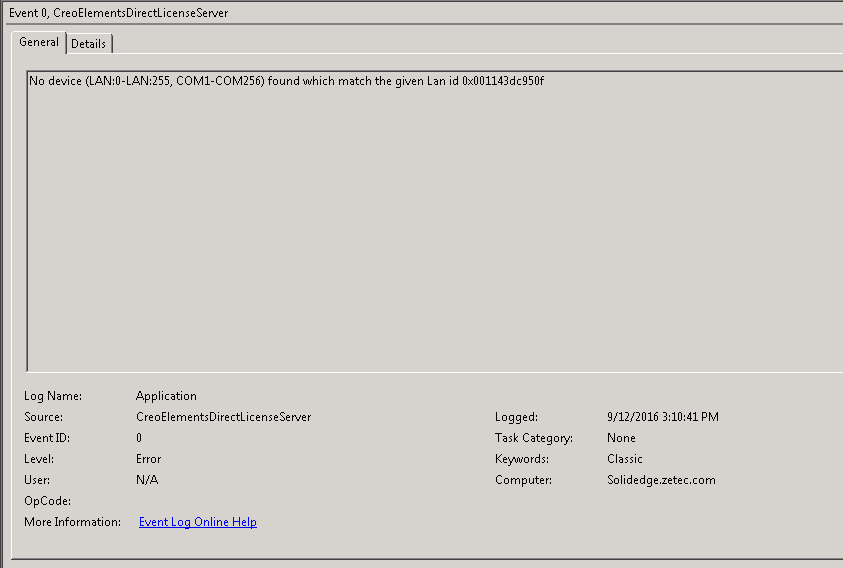Select the Logged value '9/12/2016 3:10:41 PM'

click(x=663, y=417)
